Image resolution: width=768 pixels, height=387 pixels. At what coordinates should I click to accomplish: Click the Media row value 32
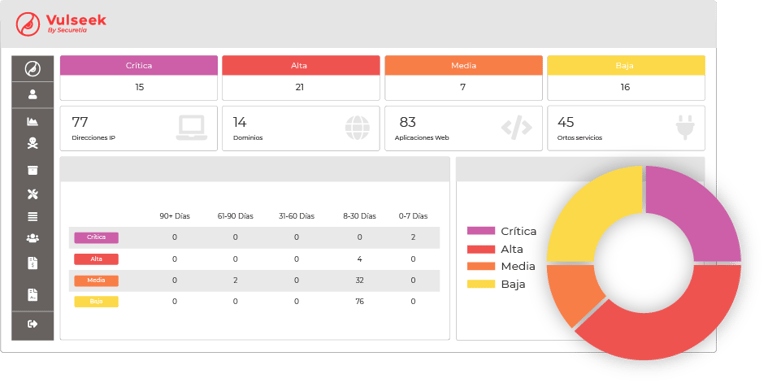360,280
